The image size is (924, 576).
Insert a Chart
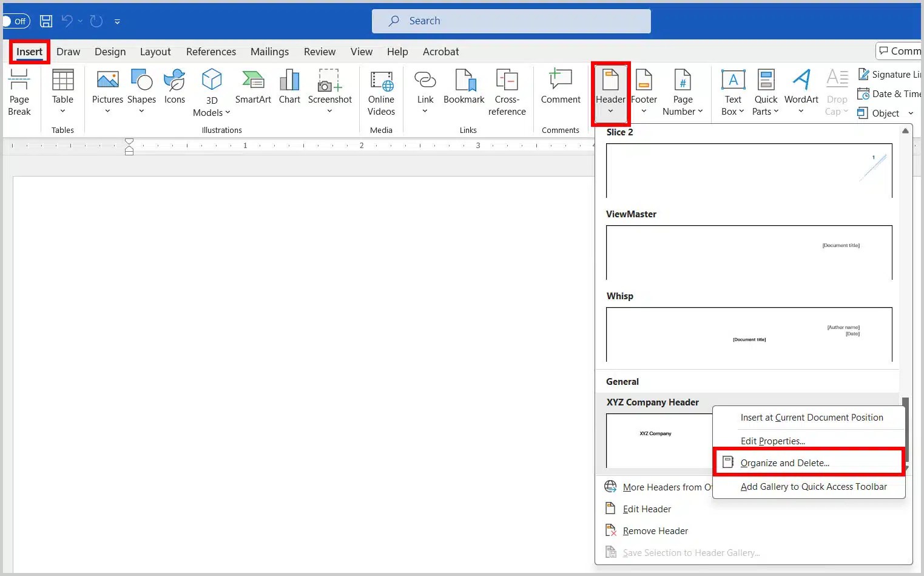[289, 86]
